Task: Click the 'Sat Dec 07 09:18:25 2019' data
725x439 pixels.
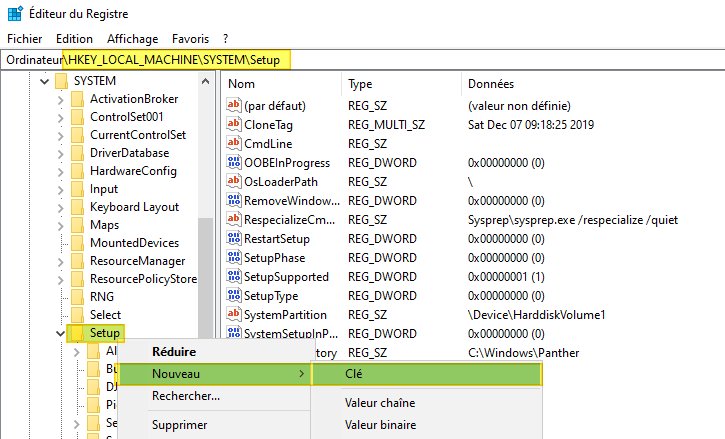Action: click(531, 125)
